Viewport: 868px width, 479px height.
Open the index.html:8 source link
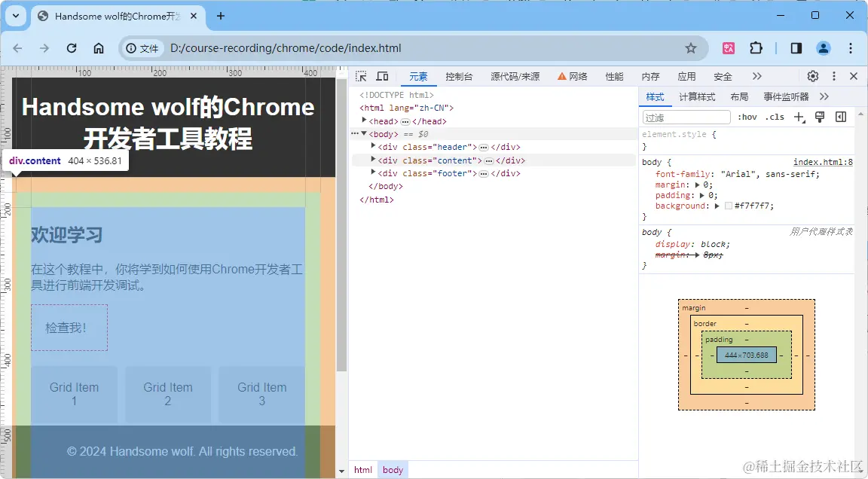pyautogui.click(x=823, y=162)
